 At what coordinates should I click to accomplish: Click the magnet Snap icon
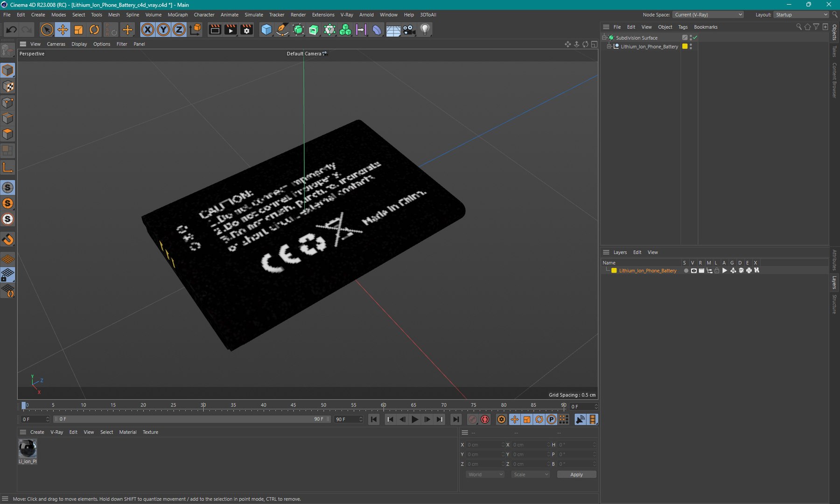(x=8, y=240)
